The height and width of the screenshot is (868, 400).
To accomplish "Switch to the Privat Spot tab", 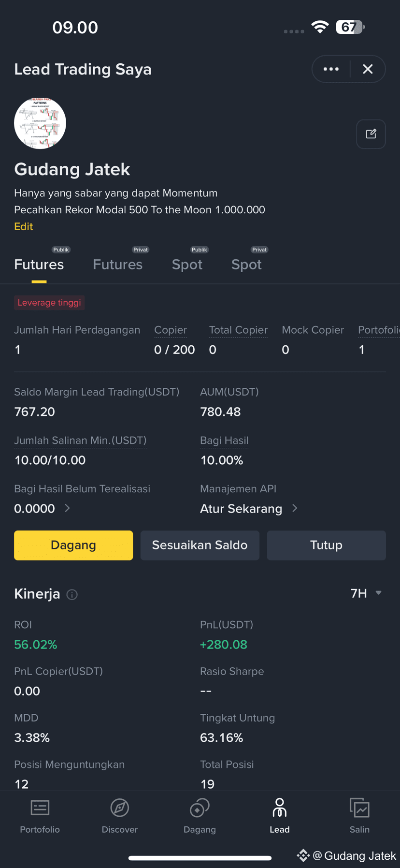I will click(246, 264).
